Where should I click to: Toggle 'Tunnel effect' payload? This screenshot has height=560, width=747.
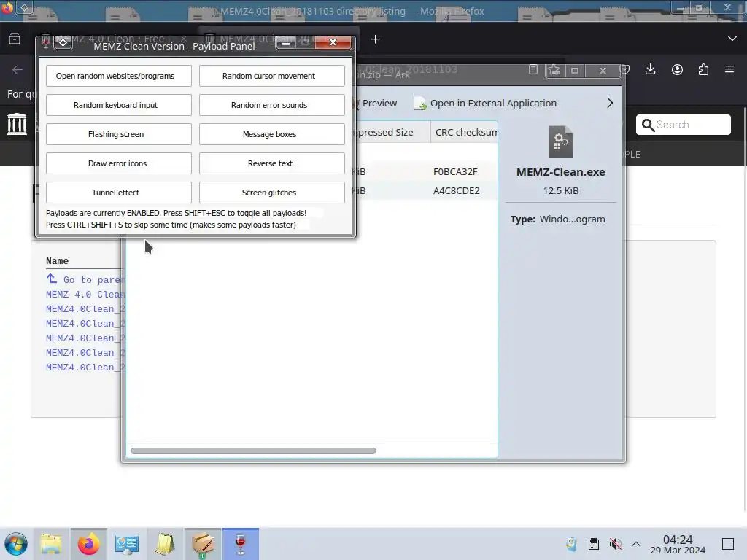pos(119,192)
